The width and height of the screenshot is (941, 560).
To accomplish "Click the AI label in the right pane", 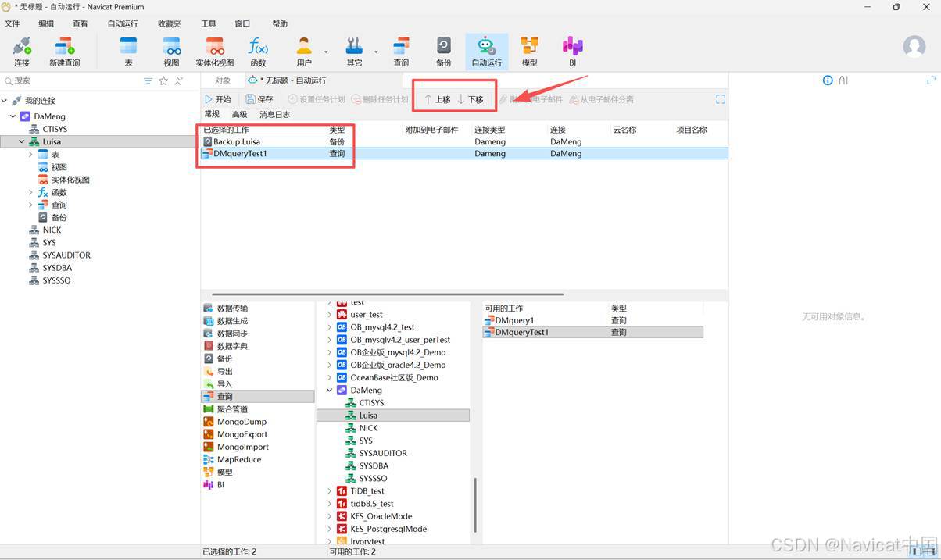I will coord(843,80).
